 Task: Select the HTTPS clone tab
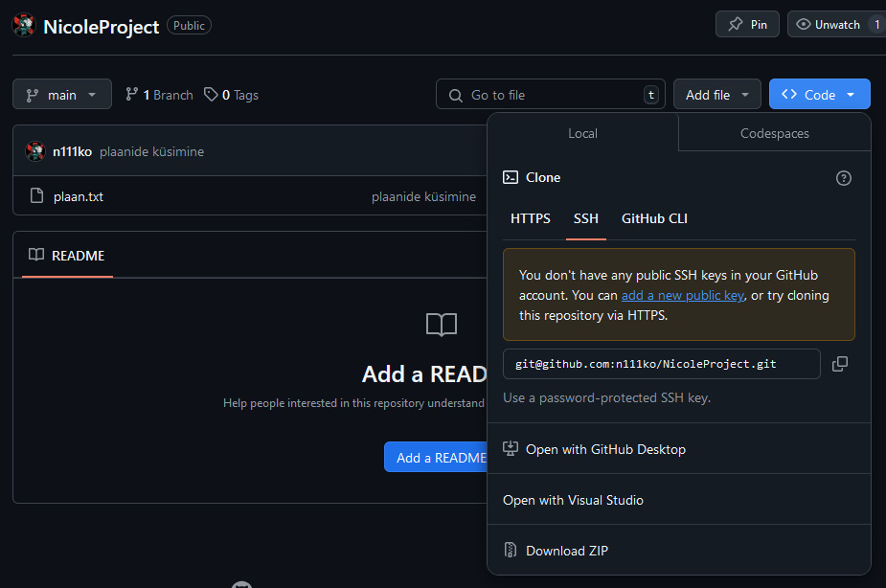pos(530,218)
